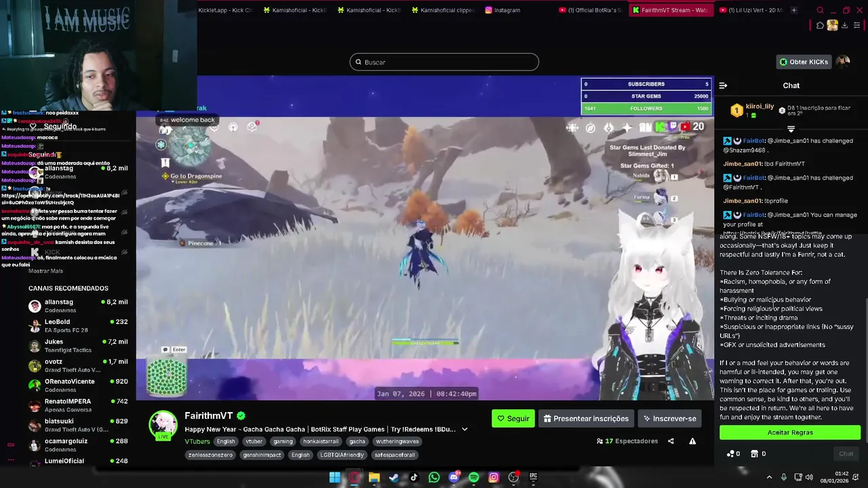
Task: Open a new browser tab with plus
Action: pos(794,10)
